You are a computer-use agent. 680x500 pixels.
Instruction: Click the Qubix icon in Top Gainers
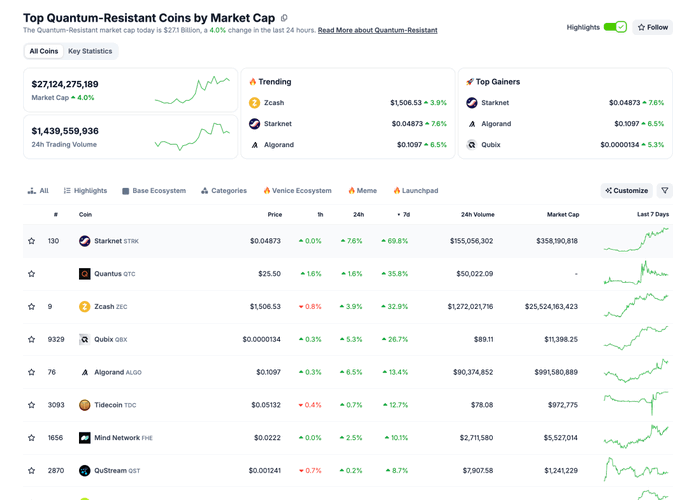tap(471, 145)
